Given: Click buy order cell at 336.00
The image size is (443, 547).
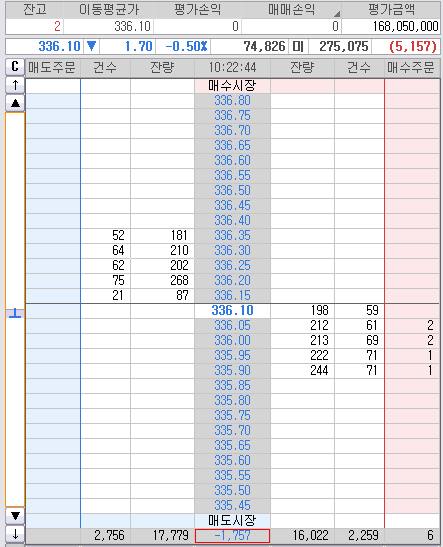Looking at the screenshot, I should tap(412, 340).
